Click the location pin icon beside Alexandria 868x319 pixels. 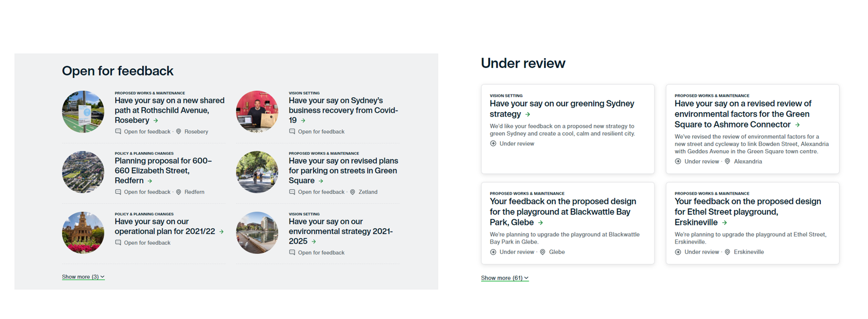[727, 161]
